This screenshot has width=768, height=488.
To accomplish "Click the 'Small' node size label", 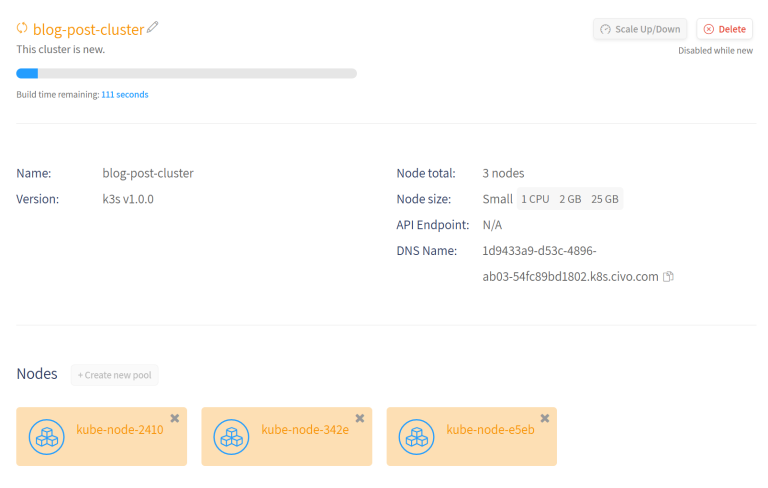I will point(497,199).
